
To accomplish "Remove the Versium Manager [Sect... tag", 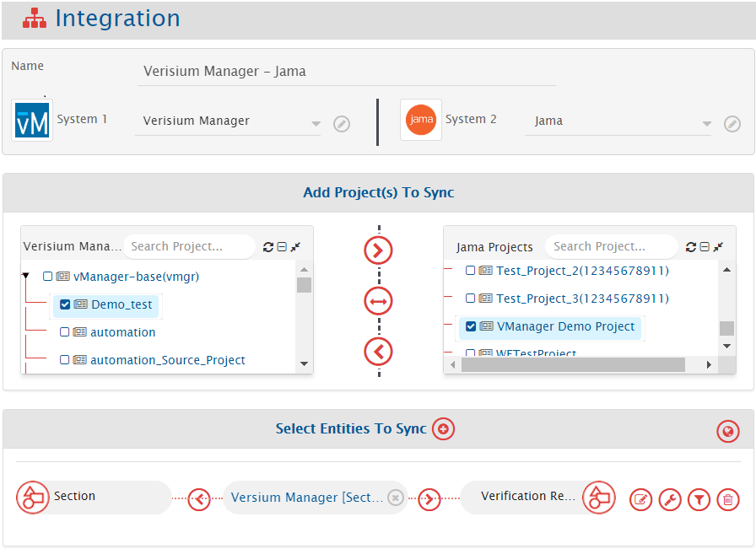I will coord(394,498).
